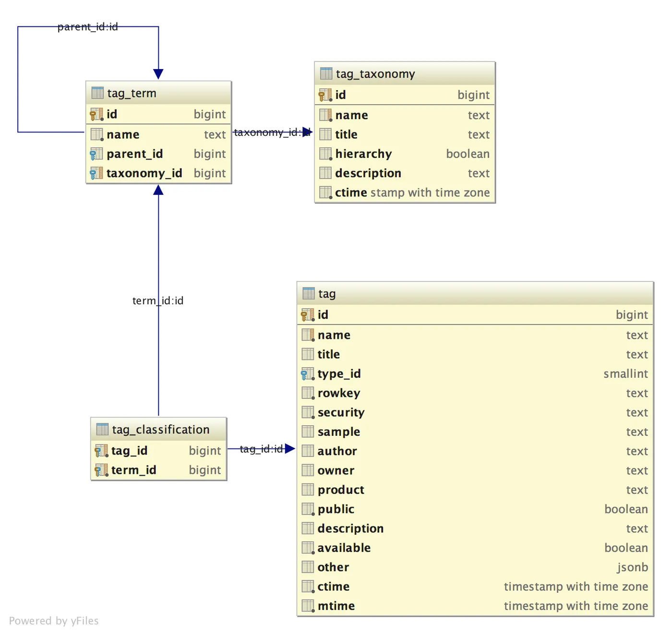
Task: Click column icon of tag_term name
Action: click(x=97, y=134)
